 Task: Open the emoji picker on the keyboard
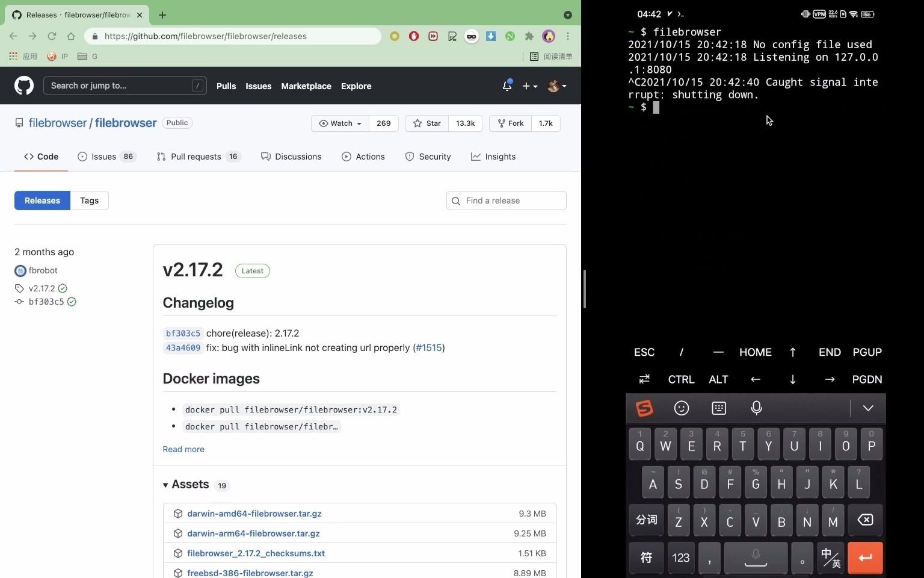click(x=682, y=408)
